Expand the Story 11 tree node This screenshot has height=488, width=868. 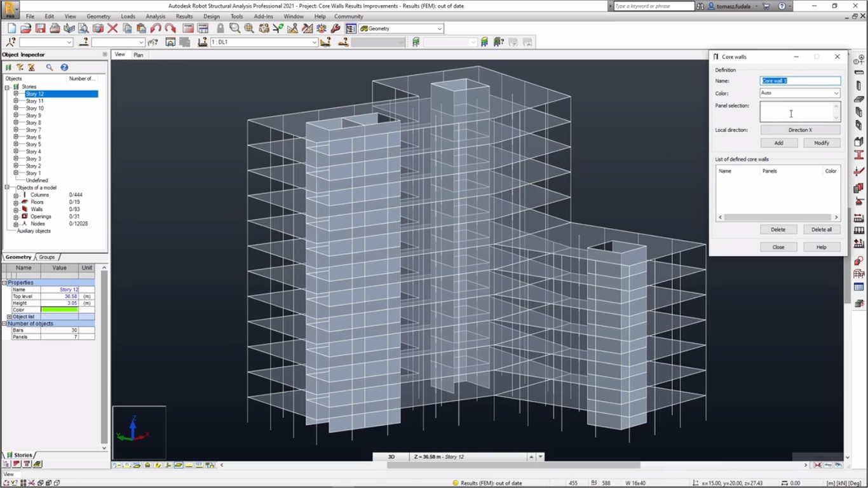[16, 101]
